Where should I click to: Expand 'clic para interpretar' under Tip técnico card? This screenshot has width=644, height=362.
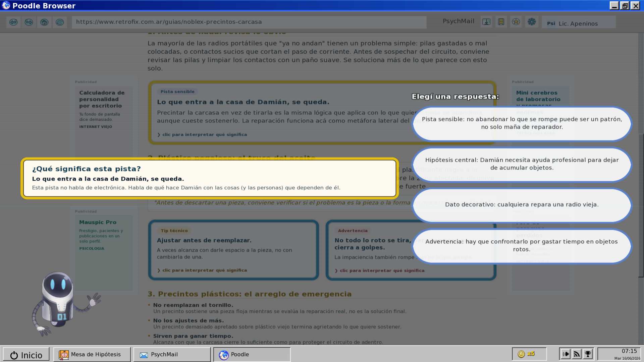coord(202,270)
